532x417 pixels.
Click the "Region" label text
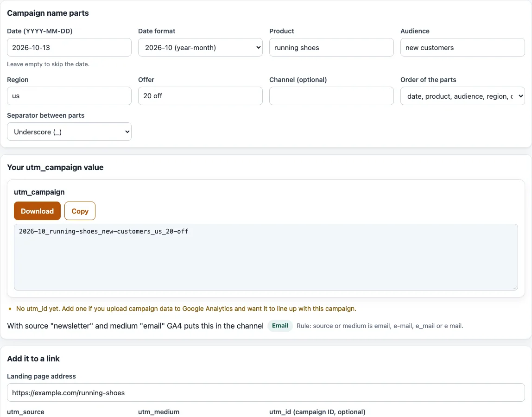coord(18,80)
